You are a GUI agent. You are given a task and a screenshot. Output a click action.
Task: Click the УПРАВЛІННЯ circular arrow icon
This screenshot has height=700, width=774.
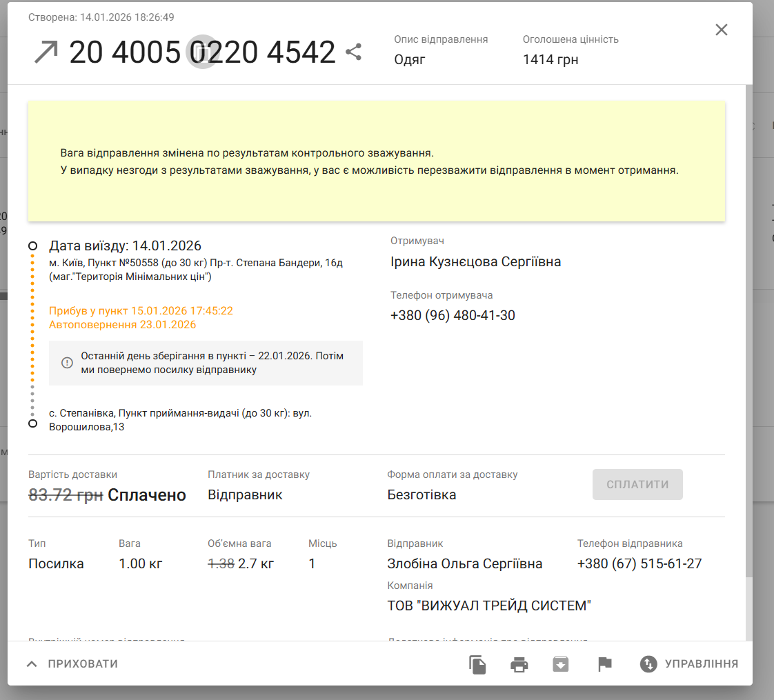(648, 664)
